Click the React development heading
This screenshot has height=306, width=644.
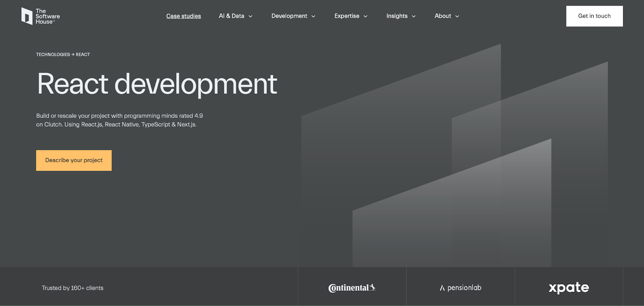pyautogui.click(x=157, y=84)
